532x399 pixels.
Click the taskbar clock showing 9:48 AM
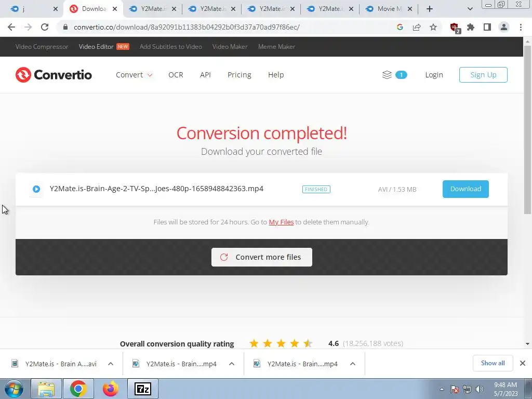pyautogui.click(x=506, y=389)
